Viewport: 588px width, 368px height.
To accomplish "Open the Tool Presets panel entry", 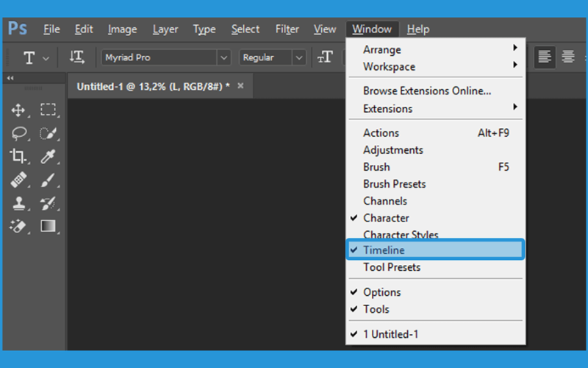I will (x=435, y=267).
